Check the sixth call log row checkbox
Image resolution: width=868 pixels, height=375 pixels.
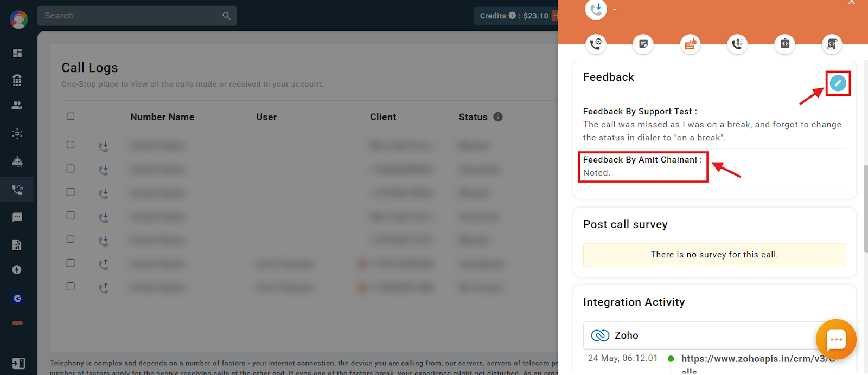(x=71, y=263)
